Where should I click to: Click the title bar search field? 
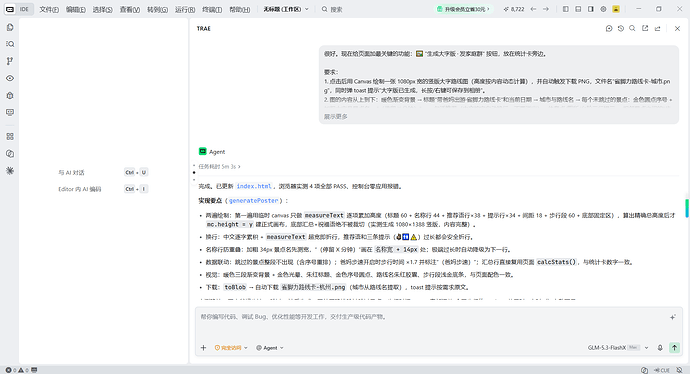[331, 9]
